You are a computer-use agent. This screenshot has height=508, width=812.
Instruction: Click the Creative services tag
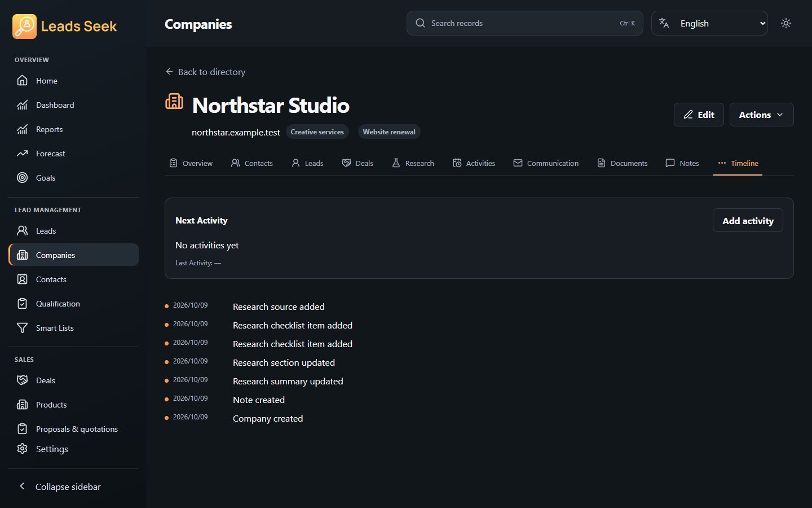coord(317,132)
